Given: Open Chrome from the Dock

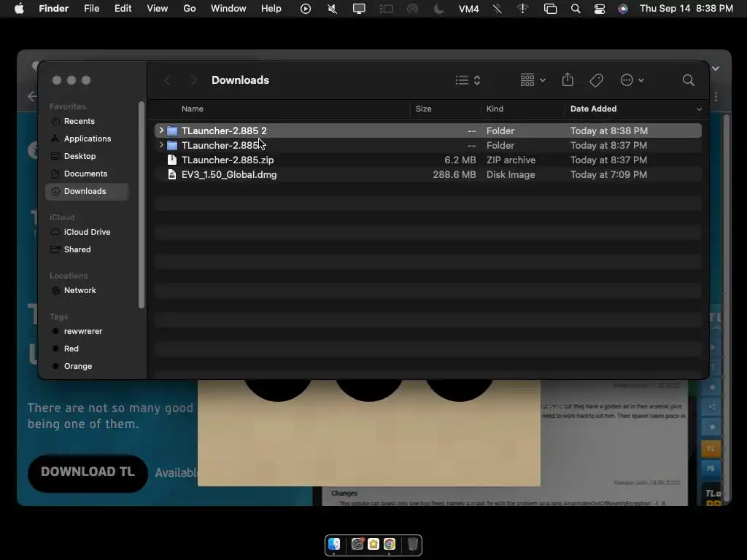Looking at the screenshot, I should pyautogui.click(x=390, y=544).
